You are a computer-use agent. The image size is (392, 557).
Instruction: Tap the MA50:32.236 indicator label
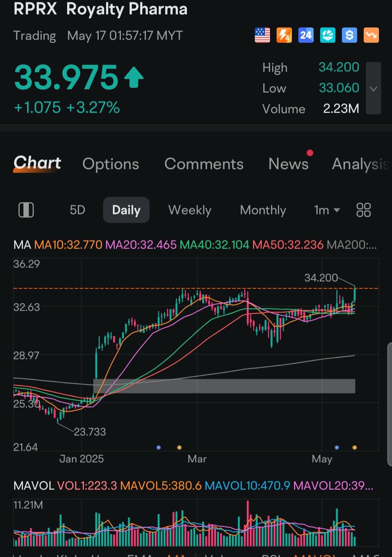click(288, 245)
